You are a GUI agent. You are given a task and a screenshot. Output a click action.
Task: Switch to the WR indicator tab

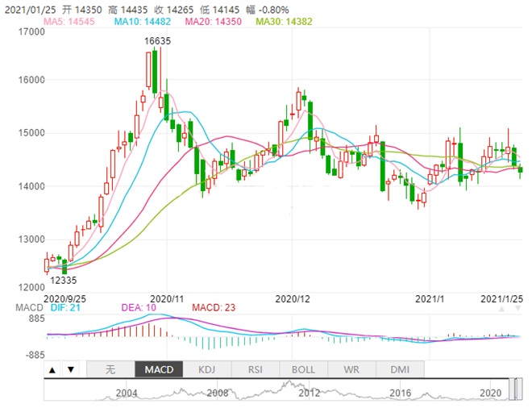point(351,369)
